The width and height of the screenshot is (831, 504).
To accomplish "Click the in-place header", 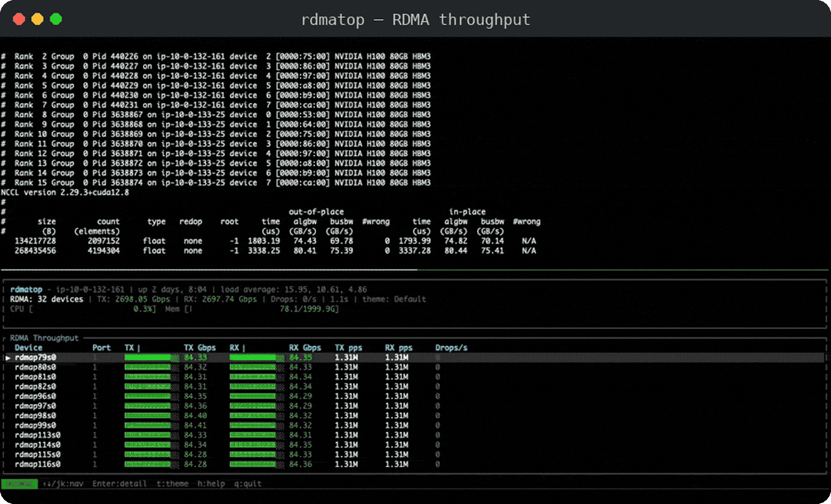I will 467,212.
